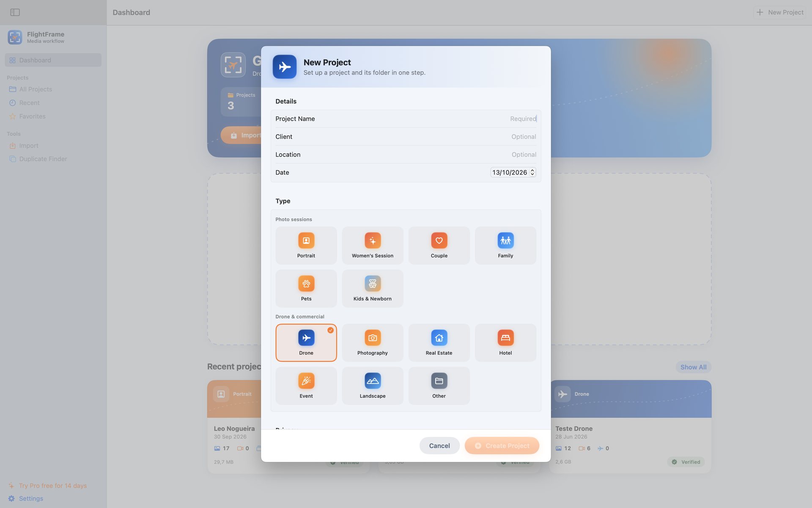
Task: Choose Photography camera icon
Action: point(373,338)
